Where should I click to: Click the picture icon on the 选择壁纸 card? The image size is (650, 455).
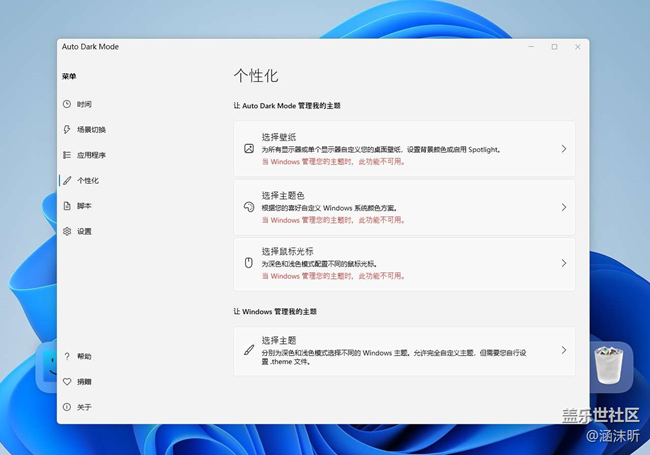[249, 148]
